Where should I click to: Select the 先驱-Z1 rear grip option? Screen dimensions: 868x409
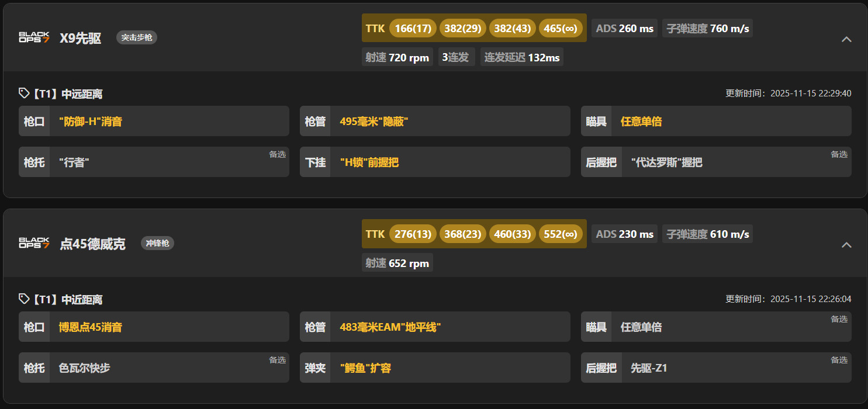point(649,368)
